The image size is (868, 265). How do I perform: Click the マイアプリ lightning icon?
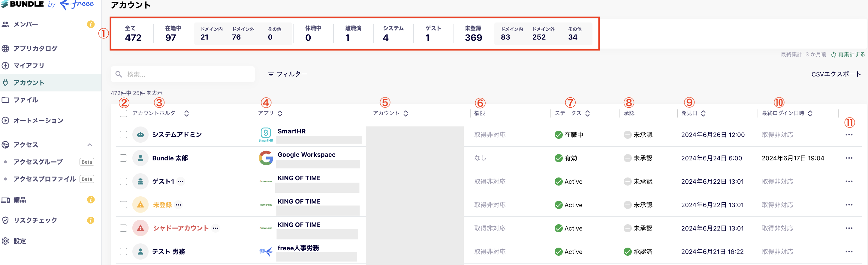[5, 66]
